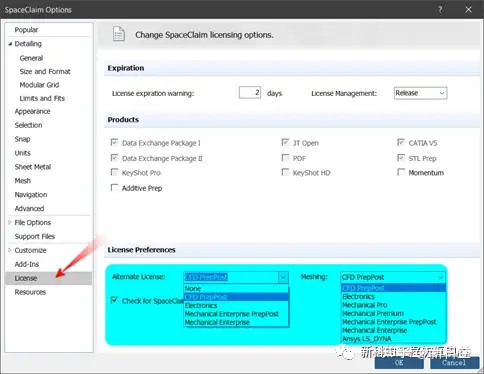Expand the Customize node

tap(10, 250)
